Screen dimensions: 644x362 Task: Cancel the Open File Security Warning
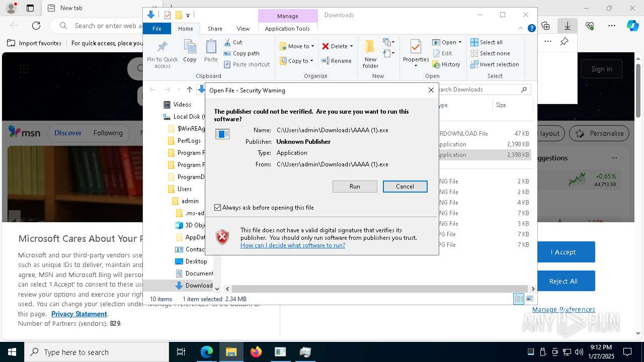tap(405, 187)
